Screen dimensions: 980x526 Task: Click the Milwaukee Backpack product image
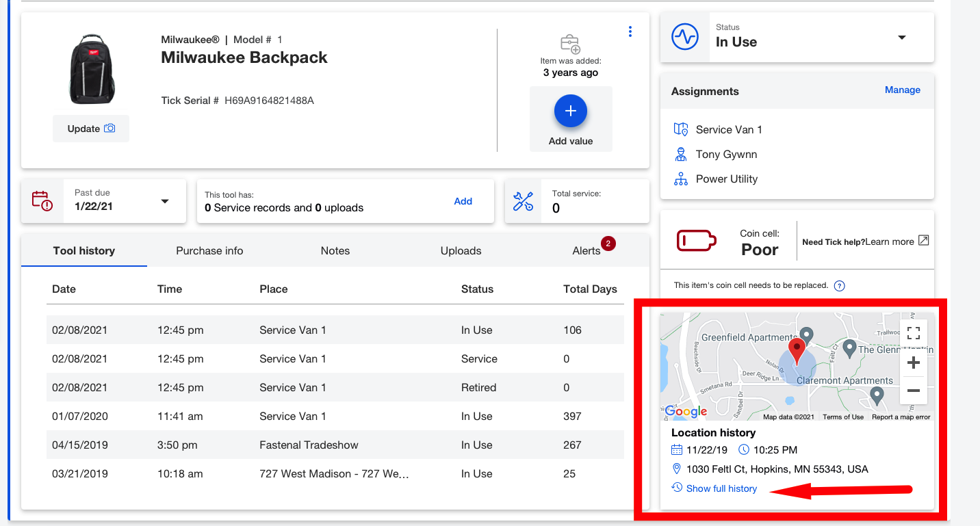(92, 68)
